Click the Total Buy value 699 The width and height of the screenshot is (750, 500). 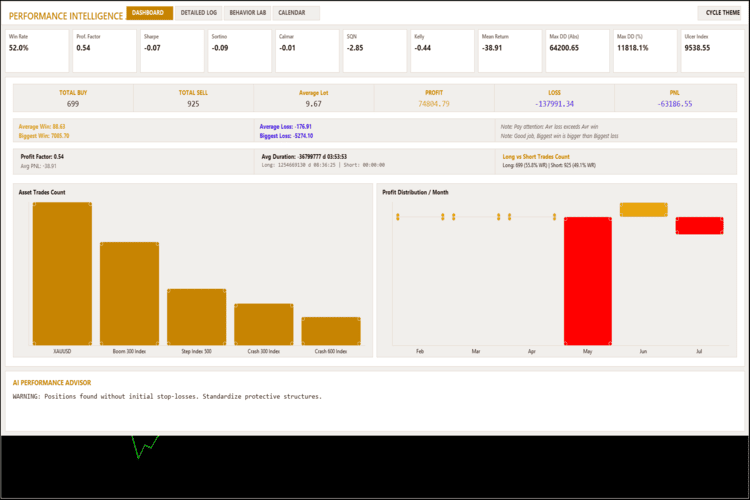tap(73, 104)
